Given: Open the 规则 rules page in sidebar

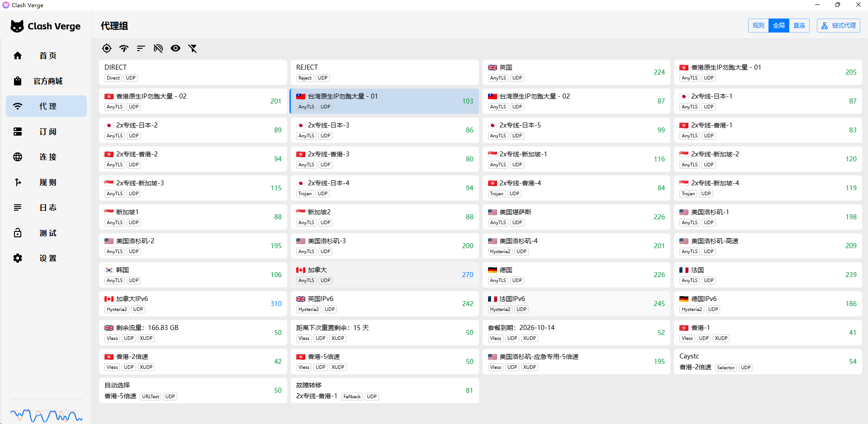Looking at the screenshot, I should click(x=46, y=182).
